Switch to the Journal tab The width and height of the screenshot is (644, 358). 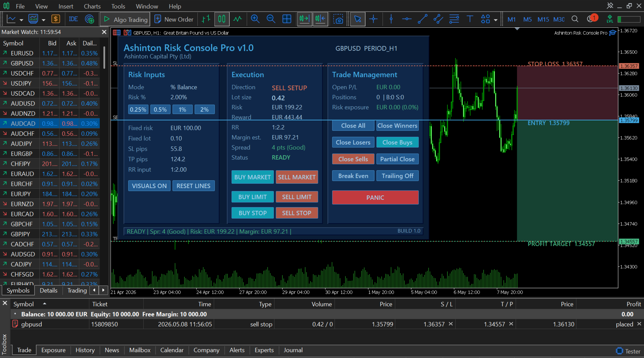click(x=293, y=350)
